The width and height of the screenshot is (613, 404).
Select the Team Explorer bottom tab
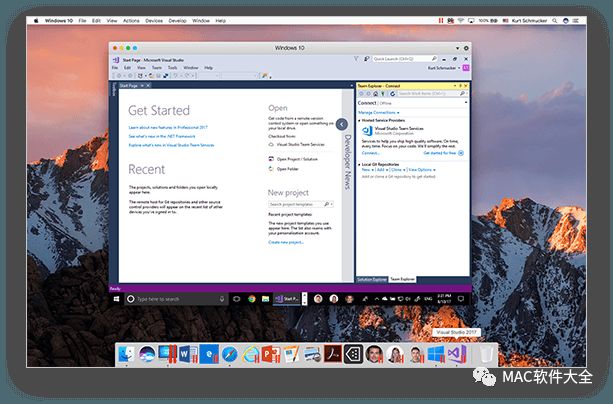[402, 279]
